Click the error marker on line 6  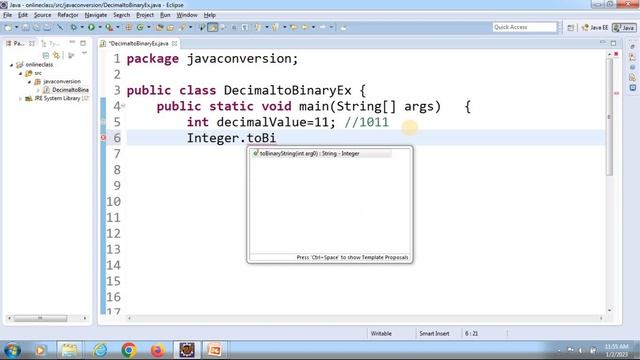103,138
